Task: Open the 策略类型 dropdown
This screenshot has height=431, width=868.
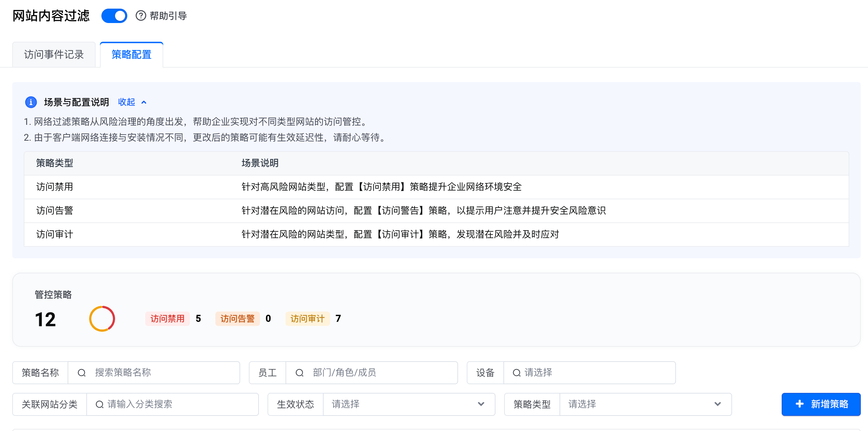Action: tap(645, 404)
